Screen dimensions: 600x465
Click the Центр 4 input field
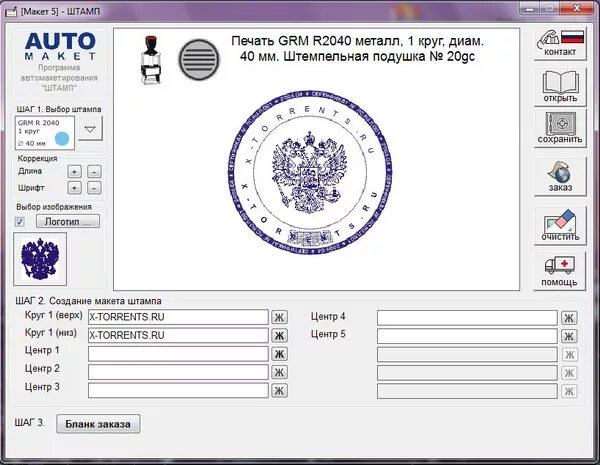[467, 318]
